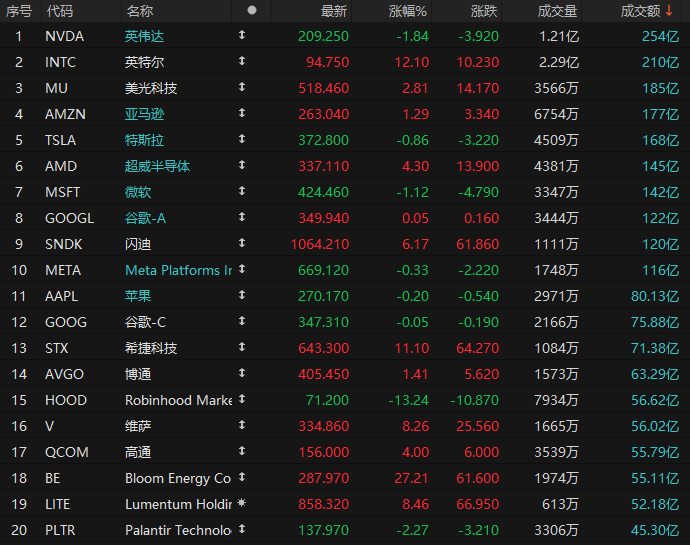The width and height of the screenshot is (690, 545).
Task: Click the 博通 stock name
Action: click(x=138, y=374)
